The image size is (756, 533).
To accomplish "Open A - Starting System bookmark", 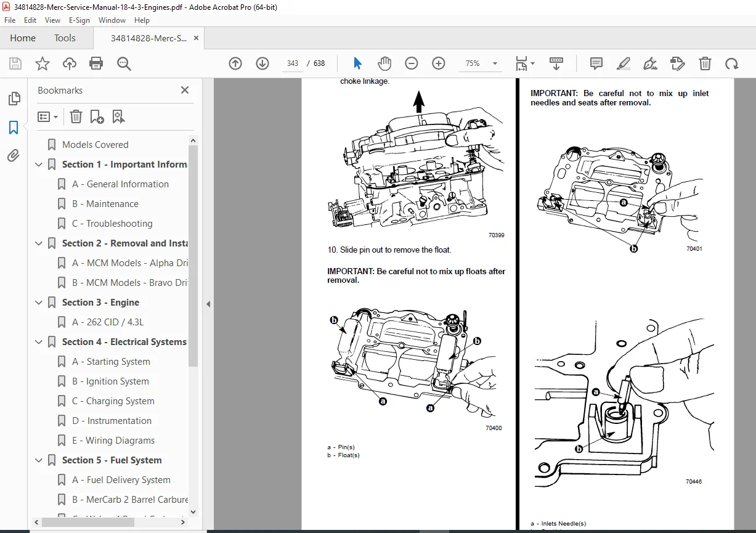I will [111, 362].
